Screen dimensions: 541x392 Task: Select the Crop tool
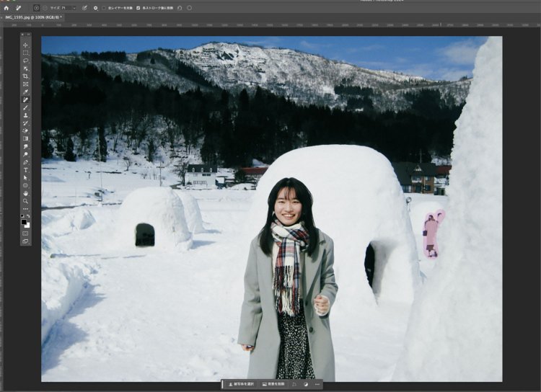[25, 76]
